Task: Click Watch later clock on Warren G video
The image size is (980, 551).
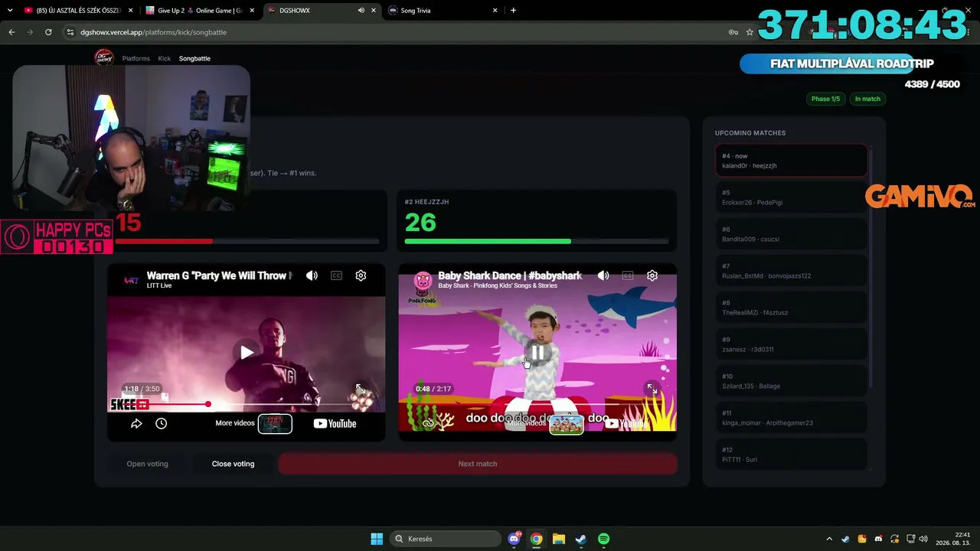Action: pos(162,423)
